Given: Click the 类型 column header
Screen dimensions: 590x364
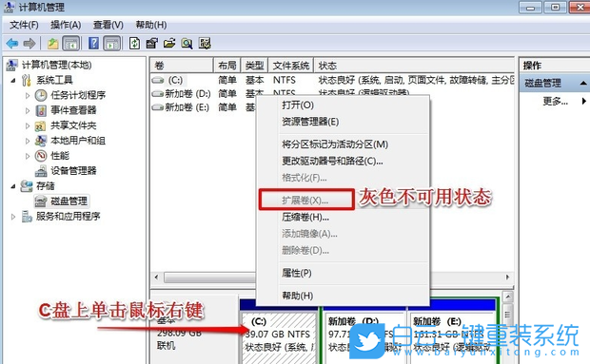Looking at the screenshot, I should (254, 66).
